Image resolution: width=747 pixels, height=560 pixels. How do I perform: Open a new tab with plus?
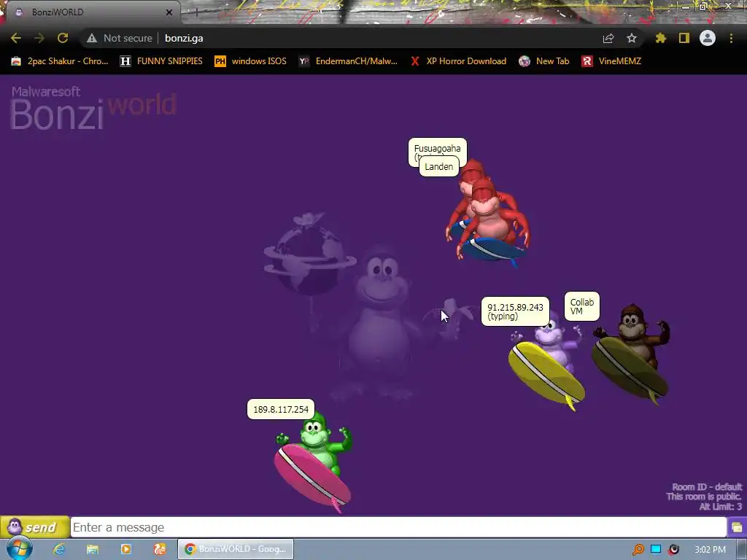pyautogui.click(x=196, y=12)
